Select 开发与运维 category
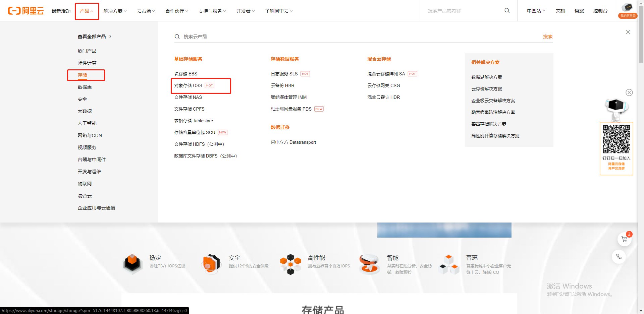 (89, 172)
